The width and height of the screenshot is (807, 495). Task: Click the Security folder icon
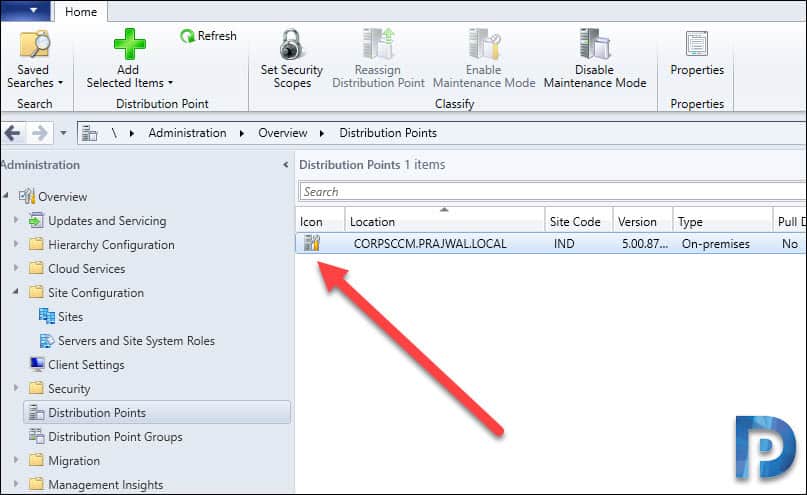pyautogui.click(x=36, y=388)
